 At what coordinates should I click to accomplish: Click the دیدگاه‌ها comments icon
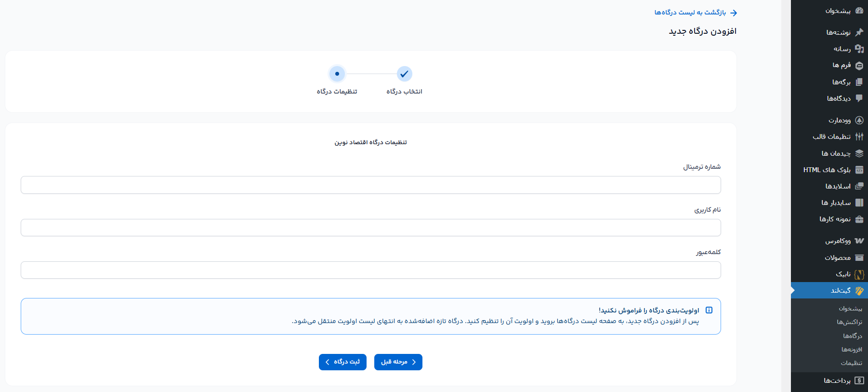[859, 98]
